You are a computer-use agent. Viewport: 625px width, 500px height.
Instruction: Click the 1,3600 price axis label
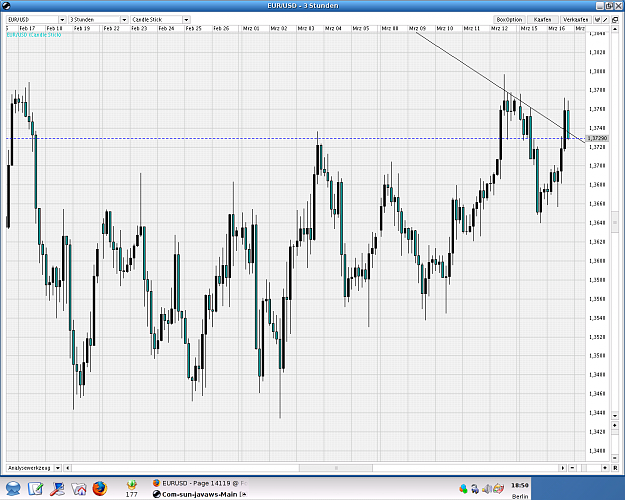point(597,261)
